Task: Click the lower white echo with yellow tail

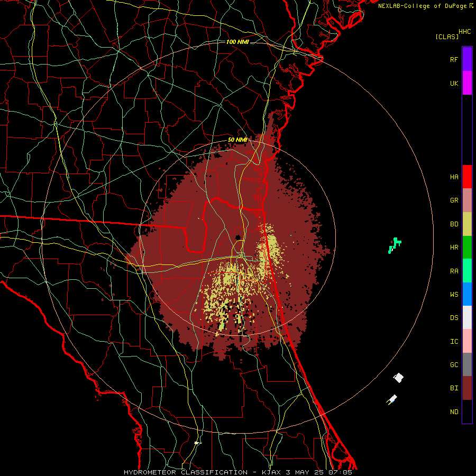Action: (392, 400)
